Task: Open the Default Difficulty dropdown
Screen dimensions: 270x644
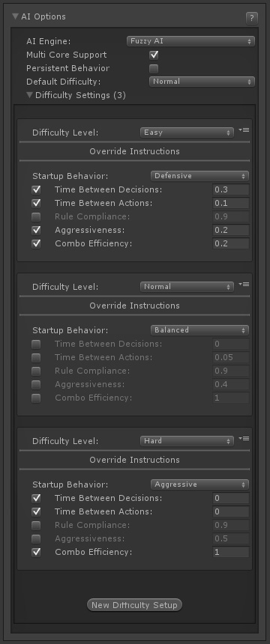Action: tap(202, 82)
